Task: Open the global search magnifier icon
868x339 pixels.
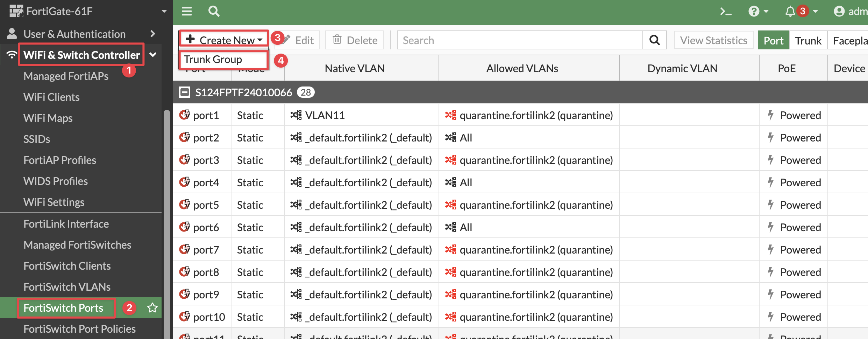Action: 214,12
